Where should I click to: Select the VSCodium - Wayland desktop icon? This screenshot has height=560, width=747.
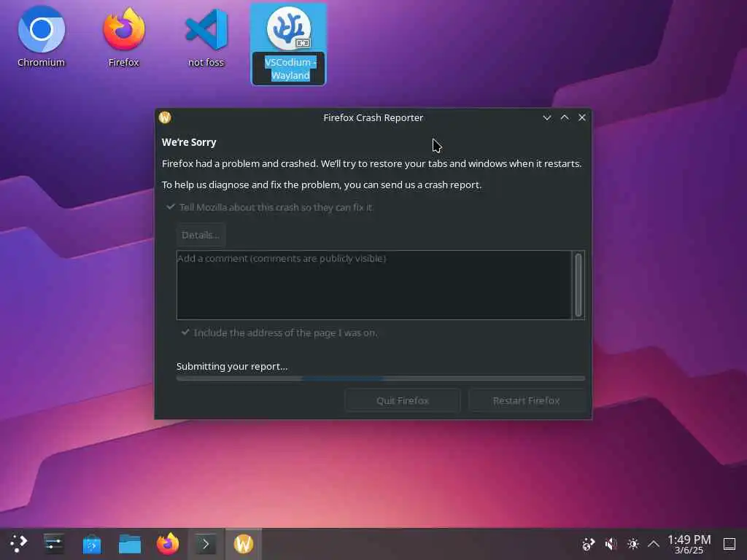(x=289, y=44)
